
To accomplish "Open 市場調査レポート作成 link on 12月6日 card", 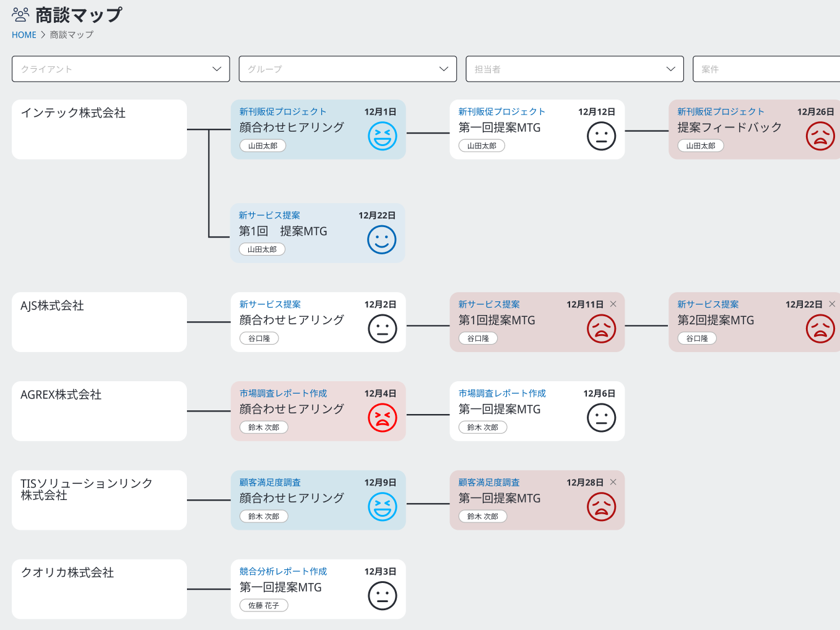I will (x=502, y=394).
